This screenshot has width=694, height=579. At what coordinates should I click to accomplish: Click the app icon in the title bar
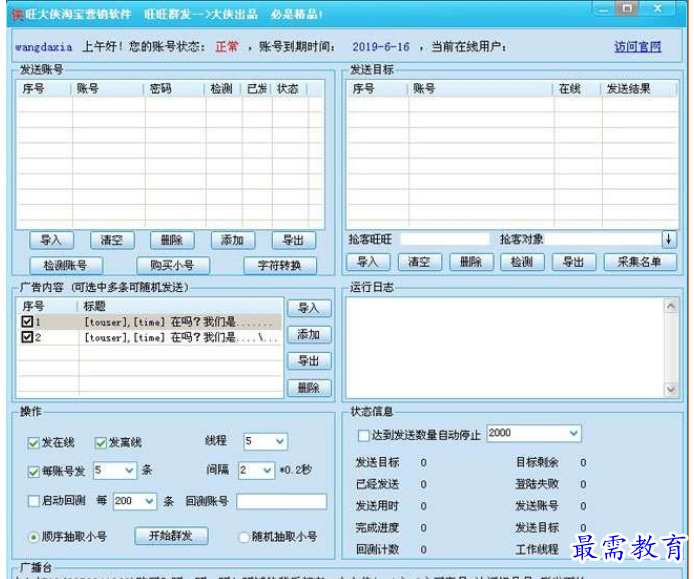(17, 14)
